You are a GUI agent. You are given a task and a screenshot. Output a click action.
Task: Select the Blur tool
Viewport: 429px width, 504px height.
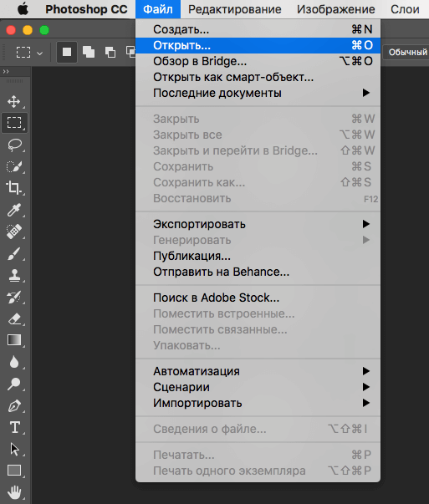coord(14,362)
